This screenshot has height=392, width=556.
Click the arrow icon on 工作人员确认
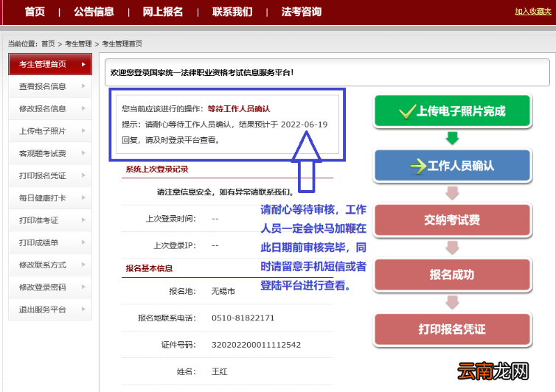pyautogui.click(x=418, y=167)
